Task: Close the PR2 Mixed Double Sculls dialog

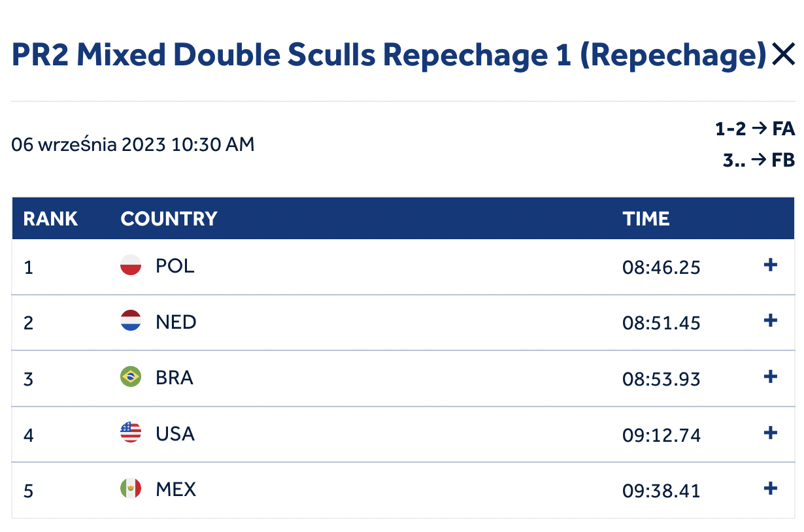Action: click(782, 55)
